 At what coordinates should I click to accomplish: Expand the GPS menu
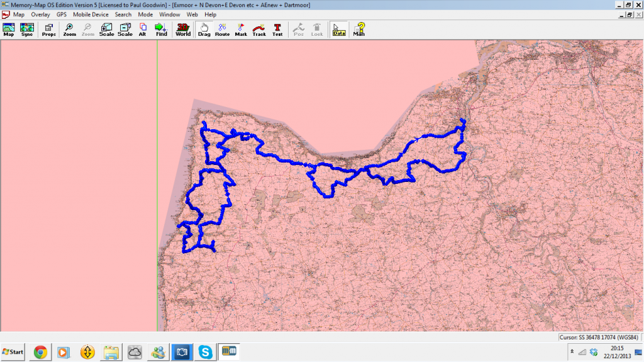[x=62, y=14]
